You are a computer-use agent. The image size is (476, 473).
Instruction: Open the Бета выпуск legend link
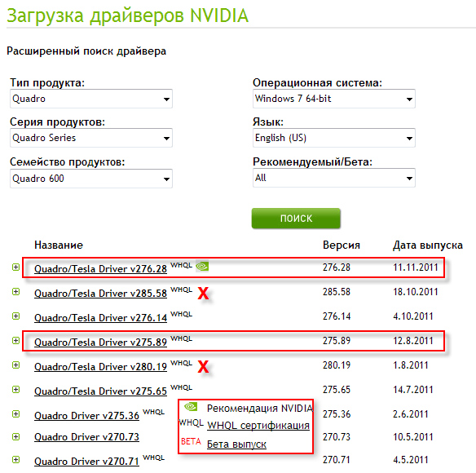(236, 444)
